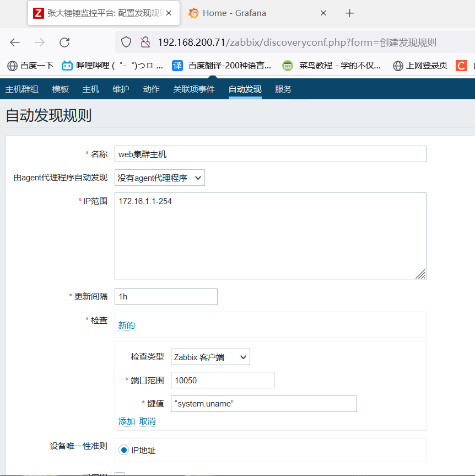Image resolution: width=475 pixels, height=476 pixels.
Task: Click the 名称 name input field
Action: [x=270, y=154]
